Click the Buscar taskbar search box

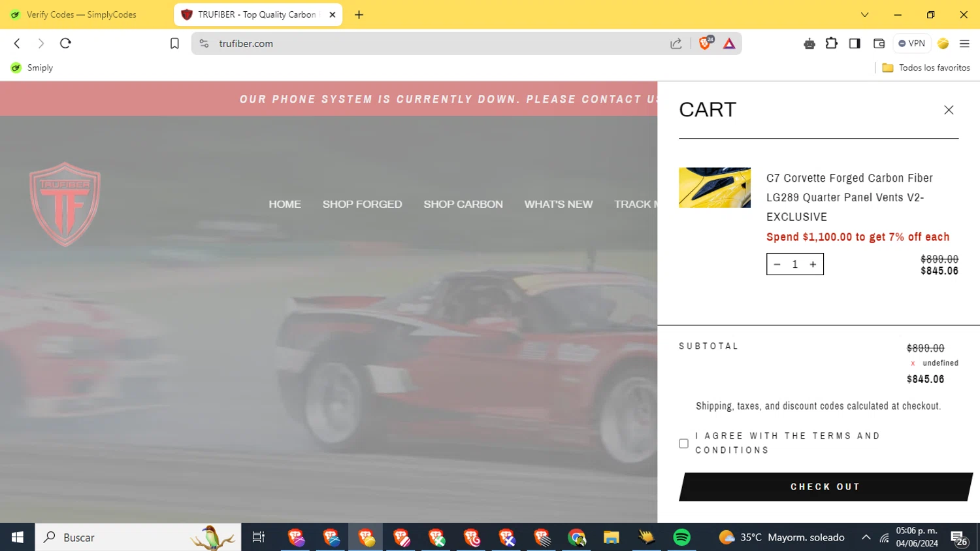(x=138, y=537)
